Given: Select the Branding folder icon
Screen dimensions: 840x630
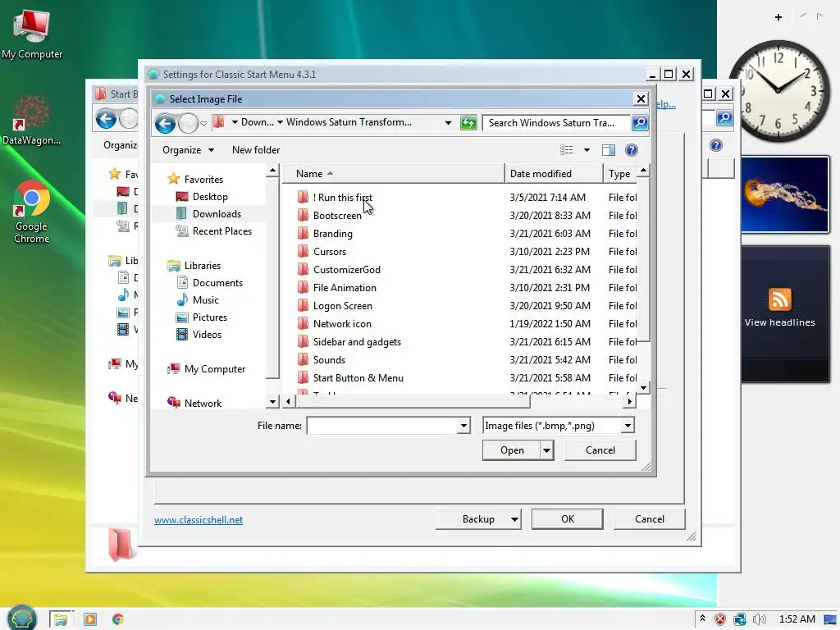Looking at the screenshot, I should tap(303, 234).
